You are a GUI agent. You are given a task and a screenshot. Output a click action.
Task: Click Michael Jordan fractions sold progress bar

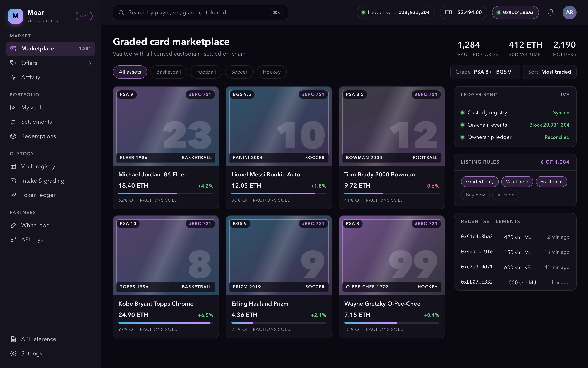pos(166,193)
